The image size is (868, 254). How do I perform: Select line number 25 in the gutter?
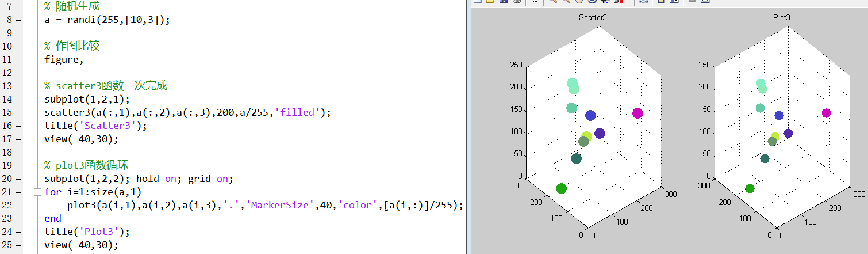pyautogui.click(x=8, y=245)
